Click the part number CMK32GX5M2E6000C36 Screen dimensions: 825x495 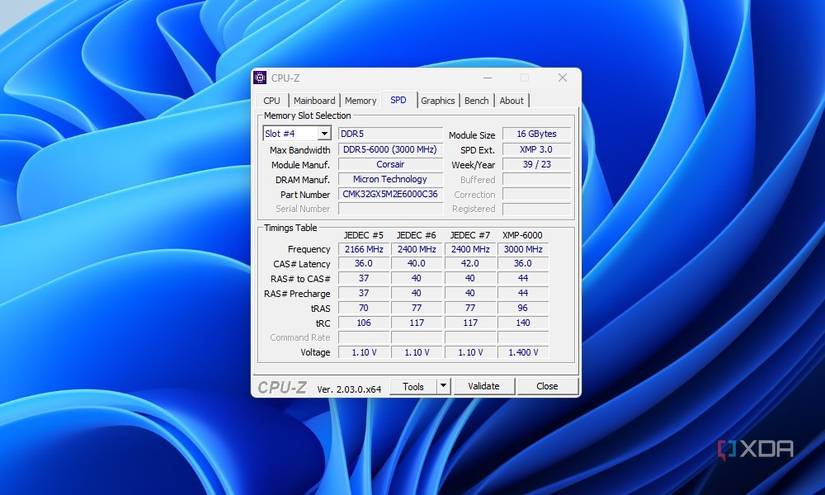[x=390, y=194]
